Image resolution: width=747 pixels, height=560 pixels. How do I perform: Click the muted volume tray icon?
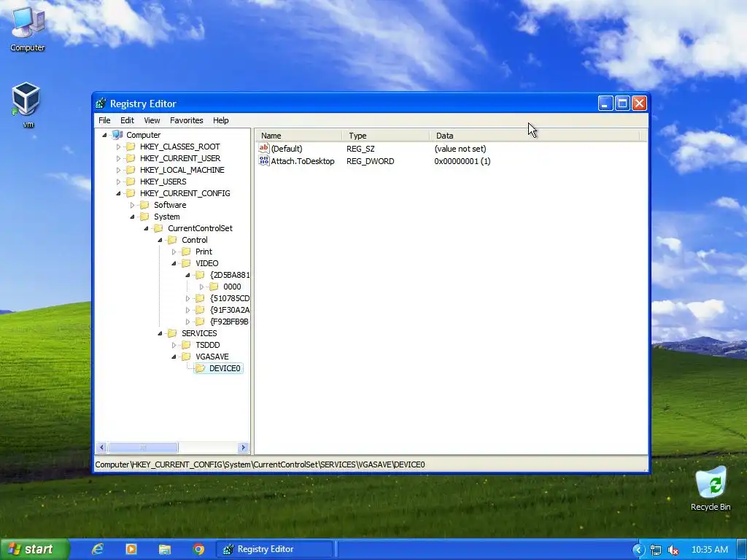pos(673,550)
